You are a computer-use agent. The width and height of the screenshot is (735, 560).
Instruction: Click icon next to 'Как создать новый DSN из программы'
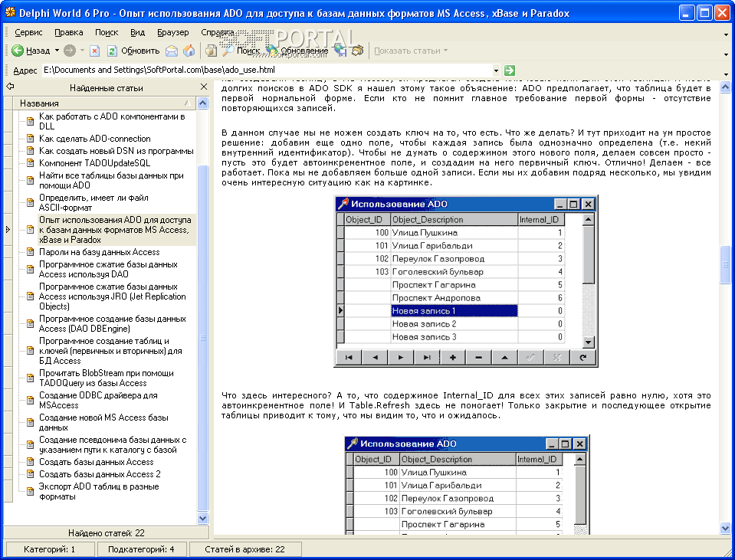[31, 151]
